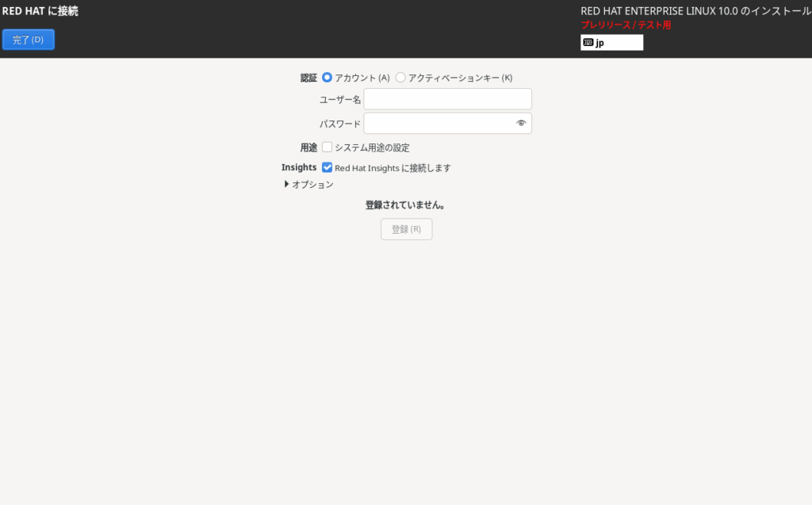This screenshot has width=812, height=505.
Task: Click the 登録されていません。 status message
Action: (404, 205)
